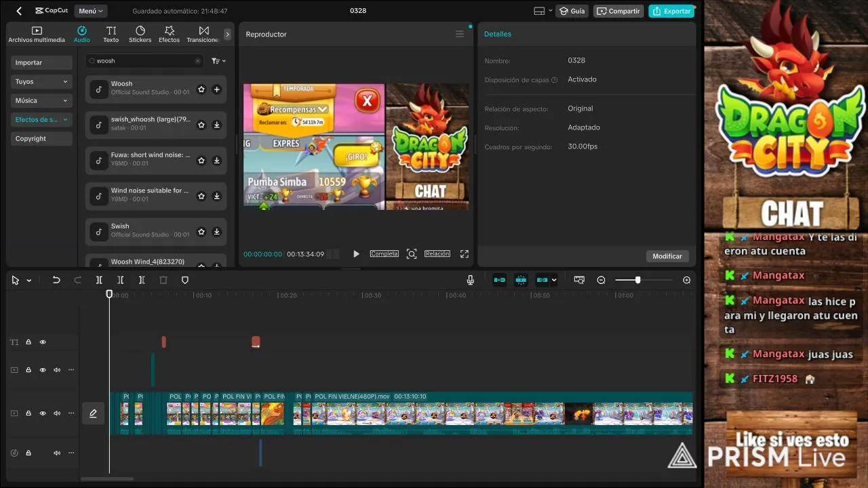Open the Menú dropdown

(91, 11)
